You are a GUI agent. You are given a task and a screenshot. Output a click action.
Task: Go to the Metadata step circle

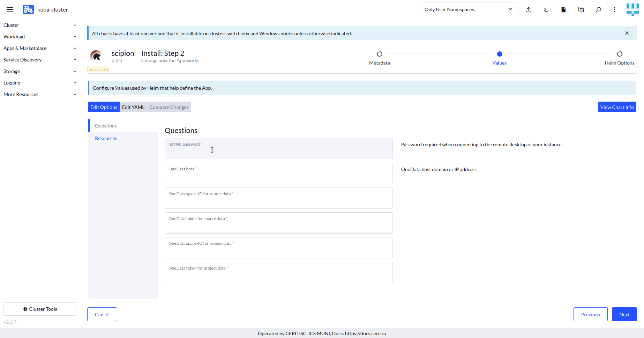click(x=380, y=54)
